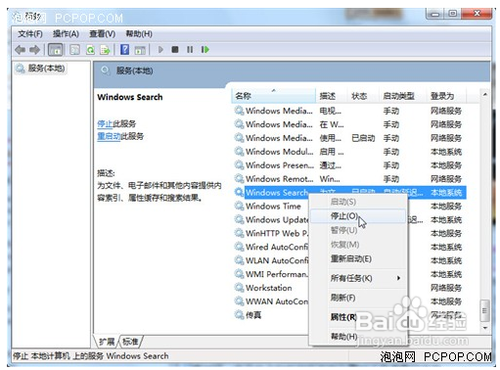The width and height of the screenshot is (500, 370).
Task: Expand 所有任务(K) submenu arrow
Action: [398, 278]
